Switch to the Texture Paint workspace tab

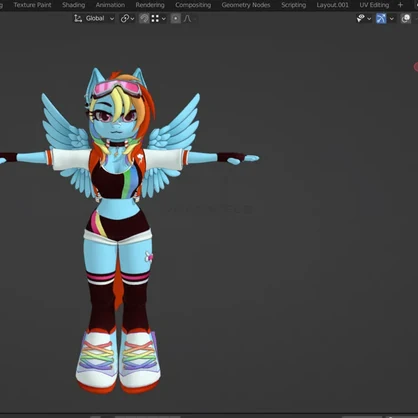click(32, 5)
